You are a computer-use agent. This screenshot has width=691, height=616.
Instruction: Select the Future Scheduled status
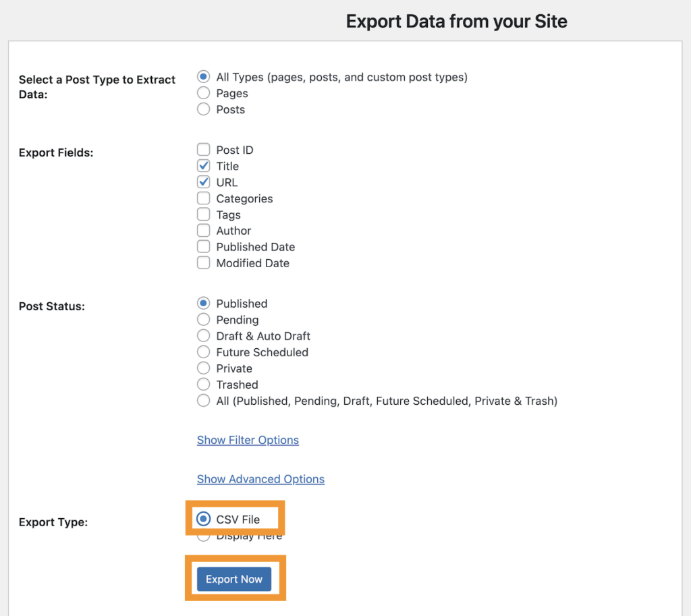point(203,352)
